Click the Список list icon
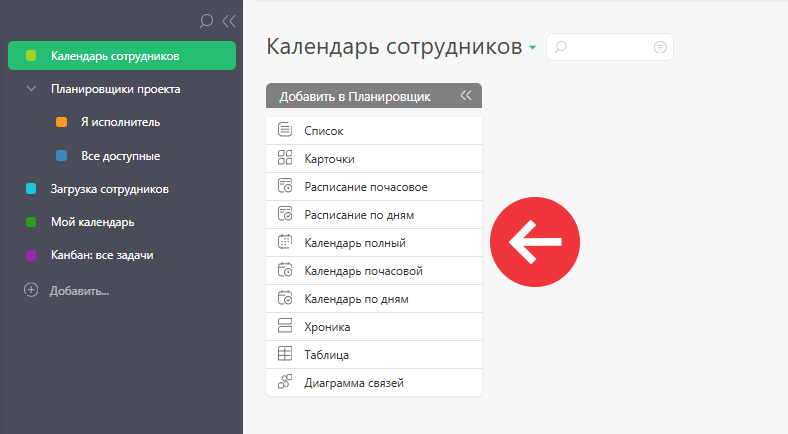 285,130
